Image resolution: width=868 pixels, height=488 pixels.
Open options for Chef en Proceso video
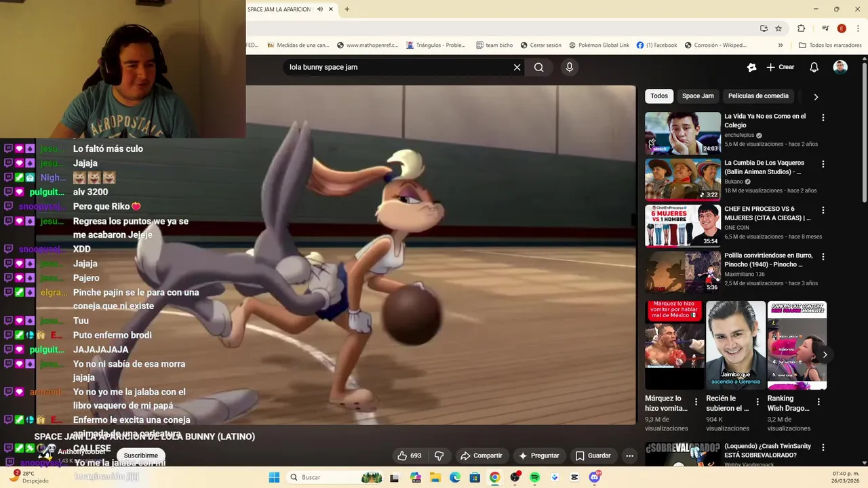823,211
